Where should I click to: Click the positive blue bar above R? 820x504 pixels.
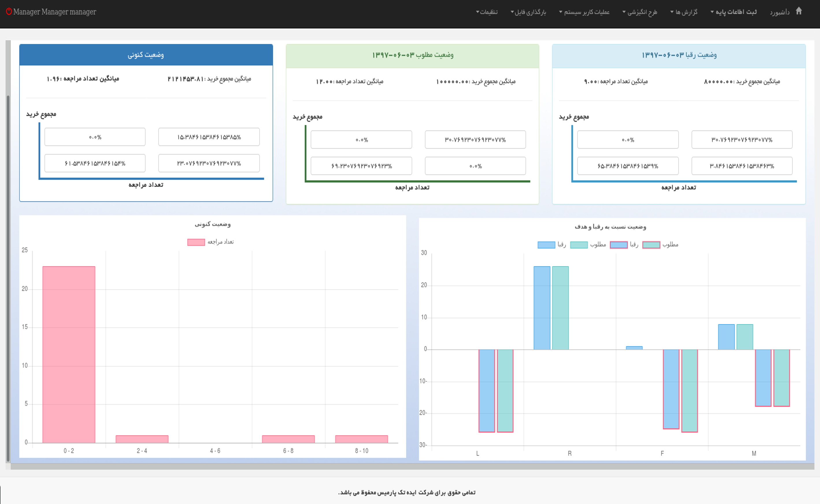[542, 308]
